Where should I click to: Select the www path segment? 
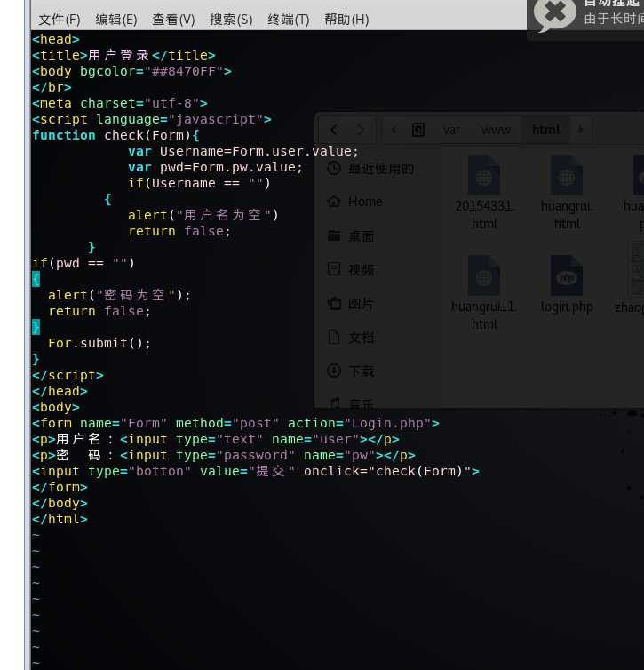[496, 130]
